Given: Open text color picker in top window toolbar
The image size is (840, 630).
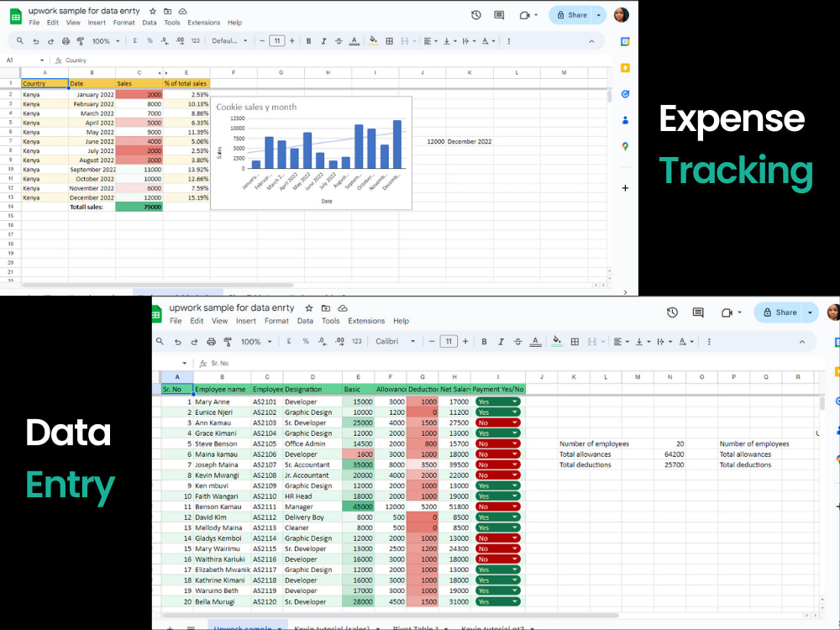Looking at the screenshot, I should point(354,40).
